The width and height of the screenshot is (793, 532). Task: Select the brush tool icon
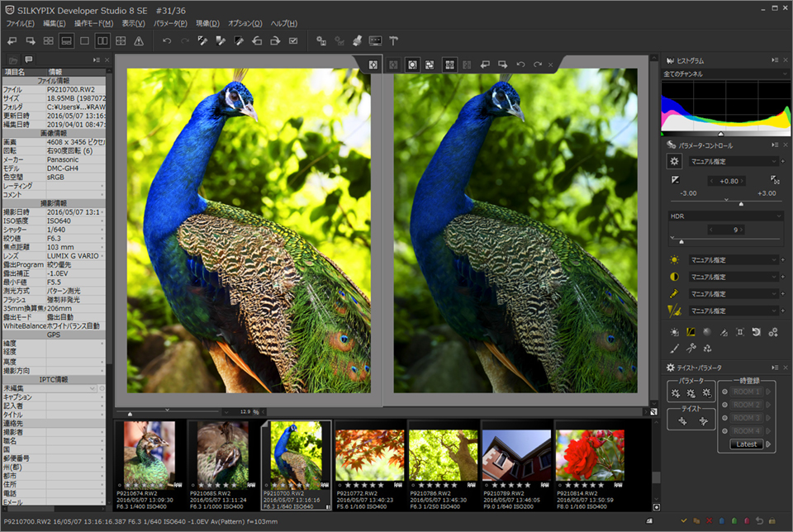[x=674, y=349]
